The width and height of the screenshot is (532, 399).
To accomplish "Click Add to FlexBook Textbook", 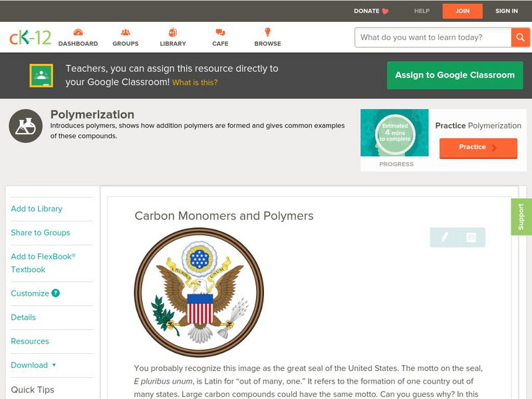I will (43, 263).
